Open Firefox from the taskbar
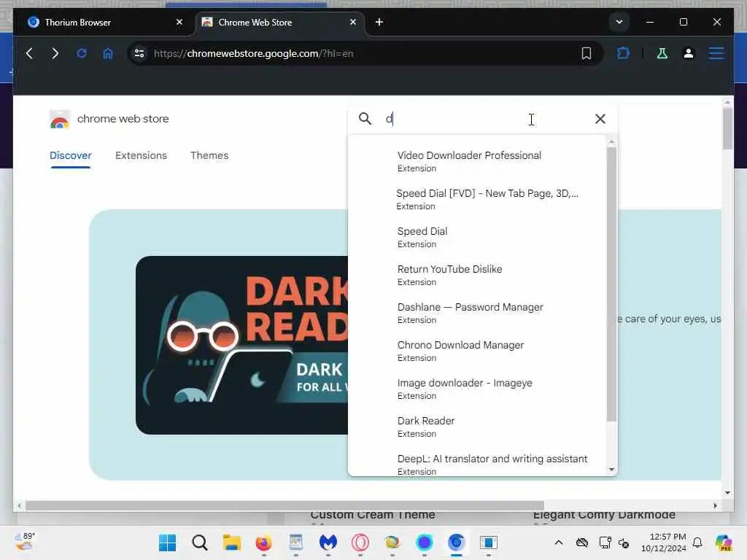747x560 pixels. coord(263,542)
